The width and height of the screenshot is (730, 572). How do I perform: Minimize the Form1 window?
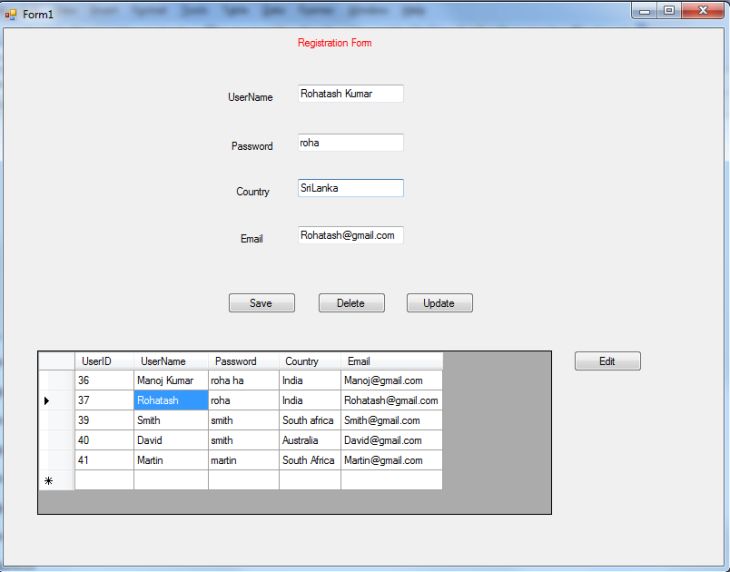coord(644,11)
